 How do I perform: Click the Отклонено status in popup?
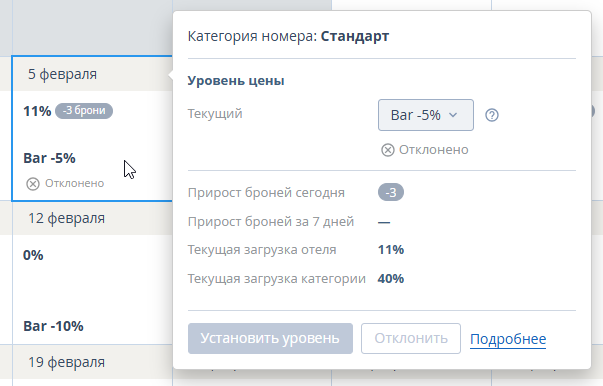click(x=433, y=150)
